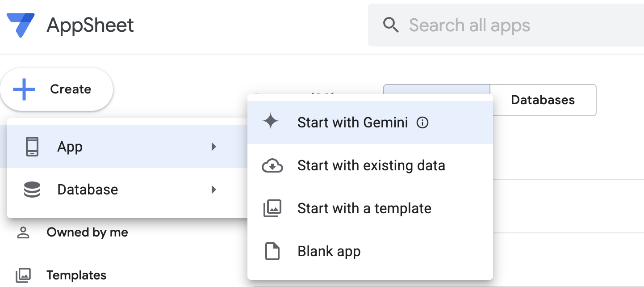Image resolution: width=644 pixels, height=287 pixels.
Task: Click the blank document icon
Action: (x=272, y=251)
